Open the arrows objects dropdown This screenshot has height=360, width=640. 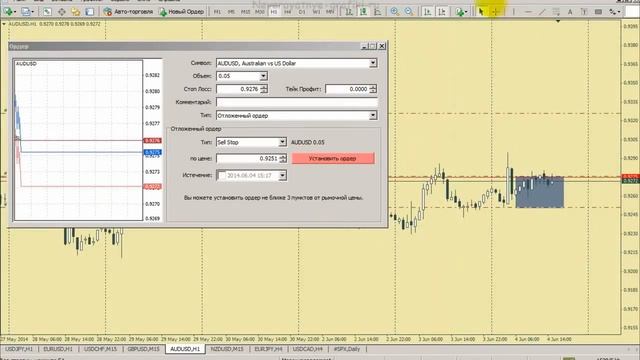(615, 12)
